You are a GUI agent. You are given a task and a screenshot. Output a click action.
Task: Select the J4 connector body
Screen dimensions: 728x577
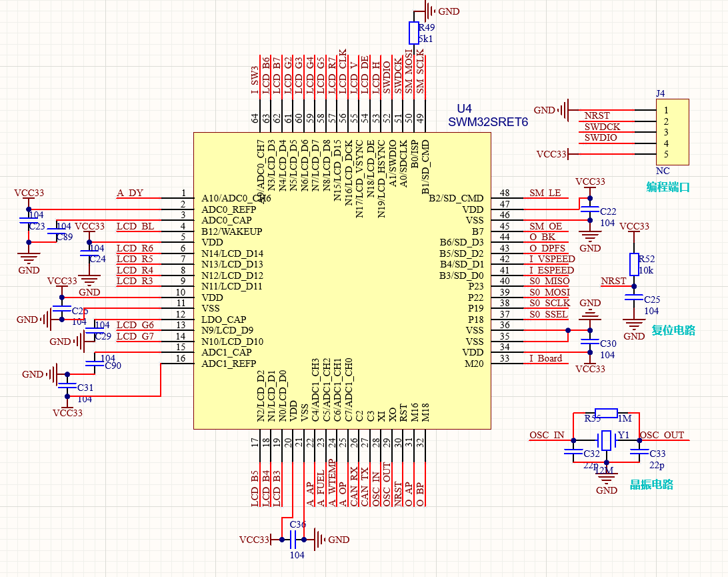[x=672, y=132]
